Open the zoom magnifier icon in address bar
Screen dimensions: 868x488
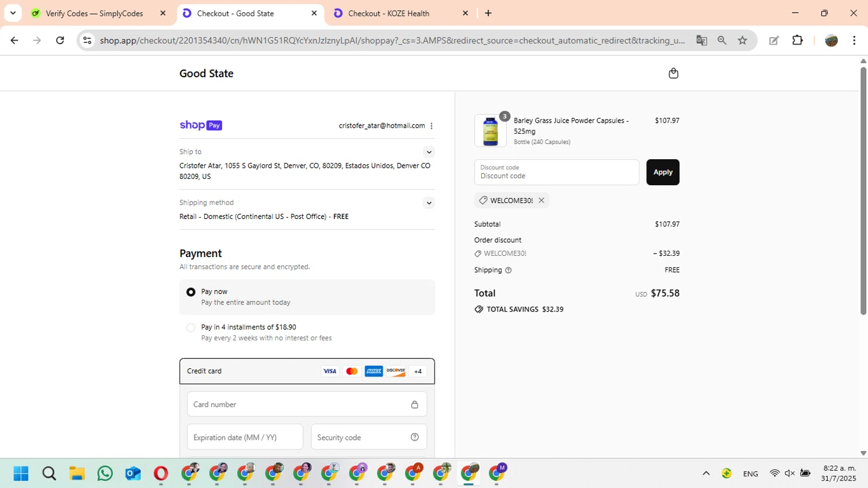click(x=722, y=41)
